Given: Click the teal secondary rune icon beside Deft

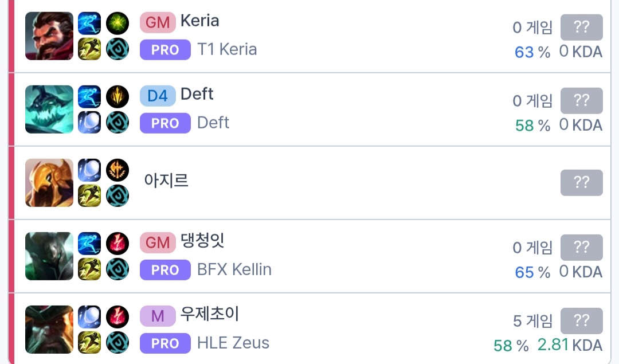Looking at the screenshot, I should (117, 122).
